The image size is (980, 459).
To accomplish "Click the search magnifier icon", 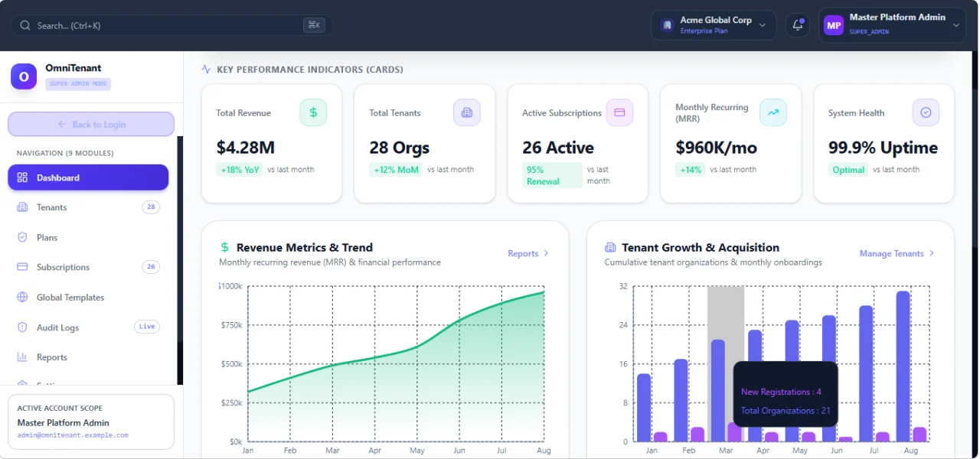I will 25,25.
